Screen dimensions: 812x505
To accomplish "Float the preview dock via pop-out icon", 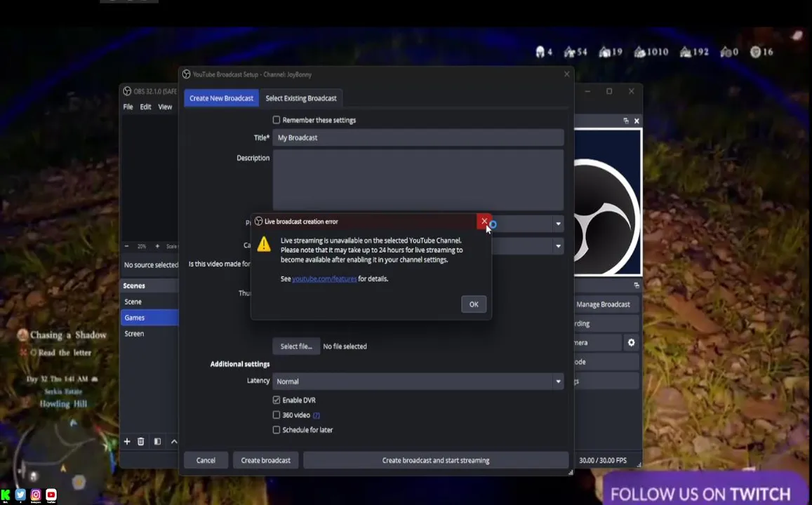I will (626, 121).
